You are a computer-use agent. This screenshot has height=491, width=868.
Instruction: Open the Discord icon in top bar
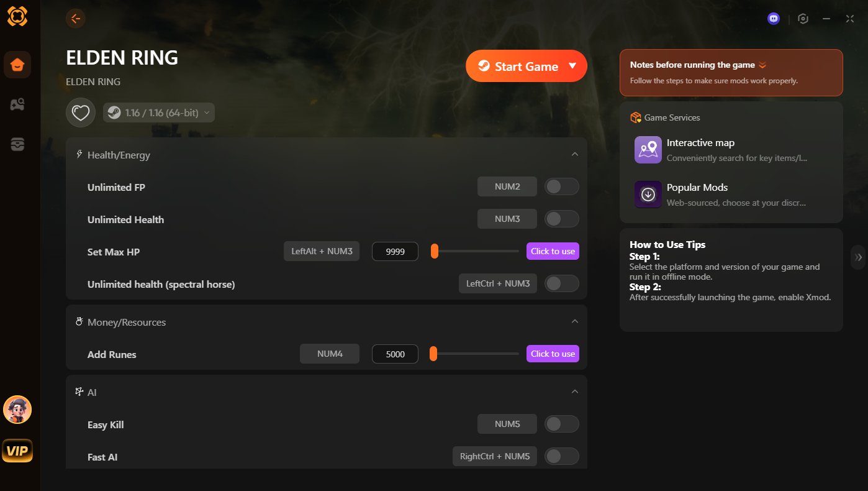[x=774, y=19]
